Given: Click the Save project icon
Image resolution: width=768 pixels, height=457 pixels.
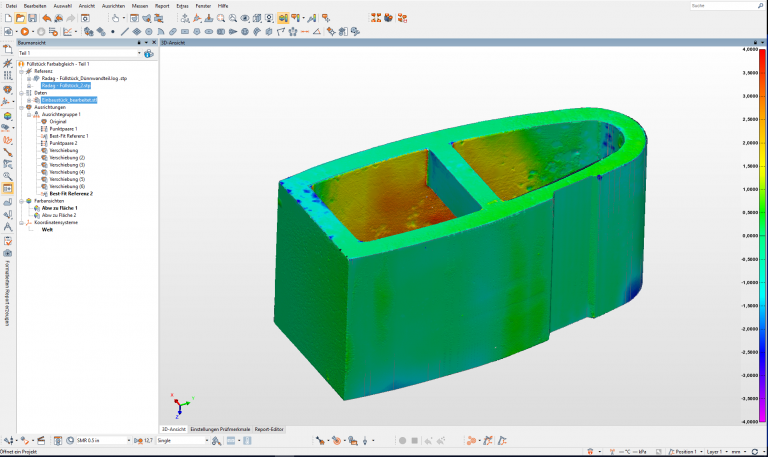Looking at the screenshot, I should (33, 18).
